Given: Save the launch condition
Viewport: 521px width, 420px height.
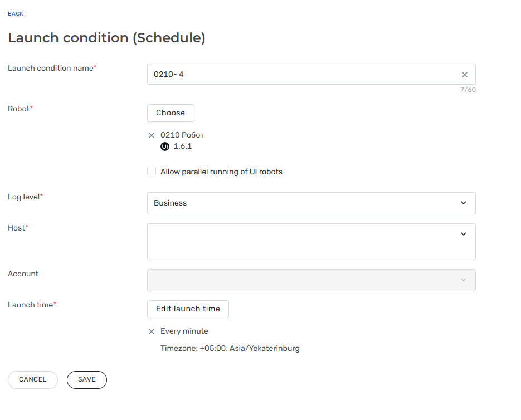Looking at the screenshot, I should pyautogui.click(x=87, y=380).
